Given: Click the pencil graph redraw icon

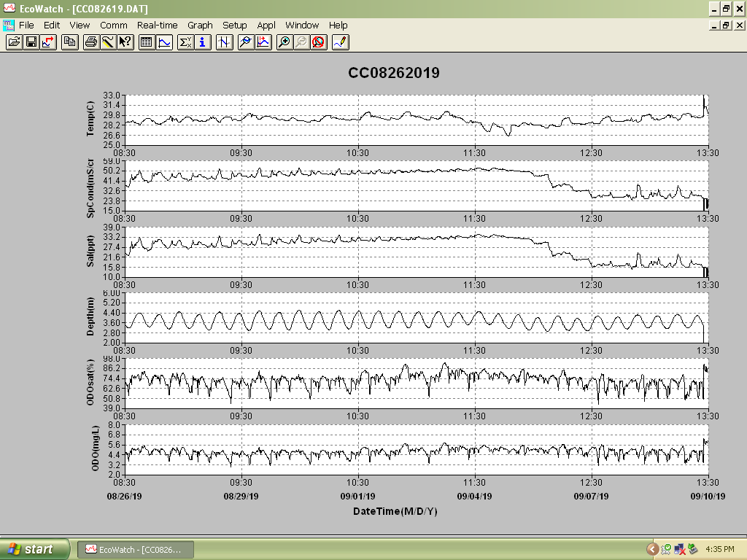Looking at the screenshot, I should pos(340,42).
